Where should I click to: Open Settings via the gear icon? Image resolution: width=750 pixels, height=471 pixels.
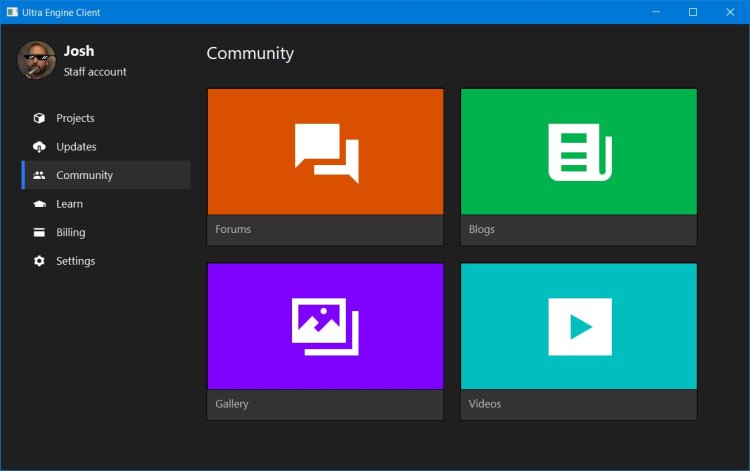tap(39, 261)
